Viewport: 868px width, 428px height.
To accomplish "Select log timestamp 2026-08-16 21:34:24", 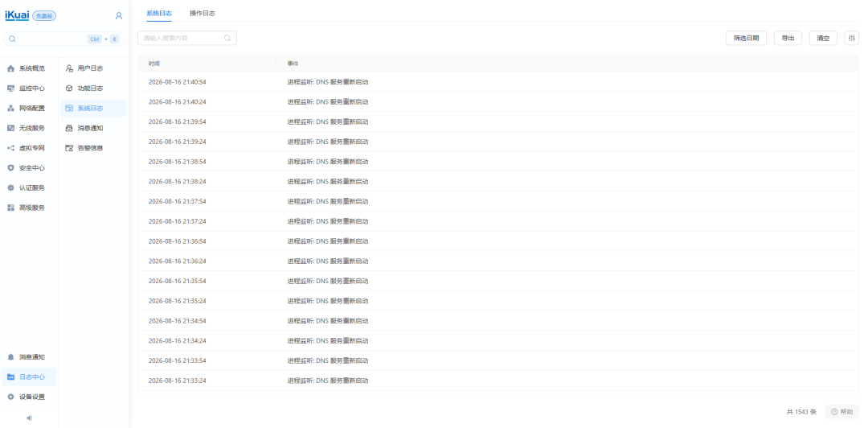I will click(177, 341).
